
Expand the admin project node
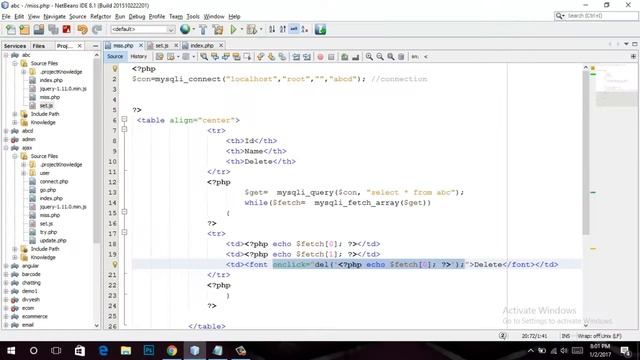[x=6, y=139]
